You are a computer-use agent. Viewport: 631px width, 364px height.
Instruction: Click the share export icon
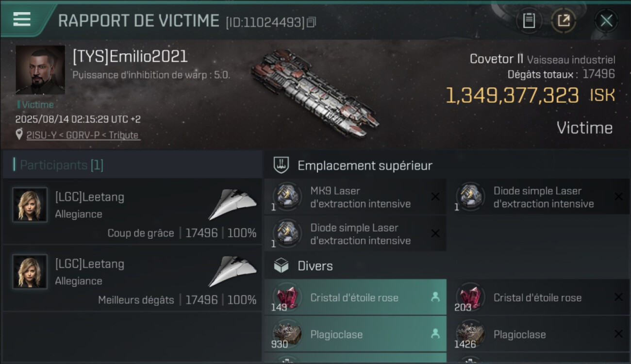tap(563, 20)
